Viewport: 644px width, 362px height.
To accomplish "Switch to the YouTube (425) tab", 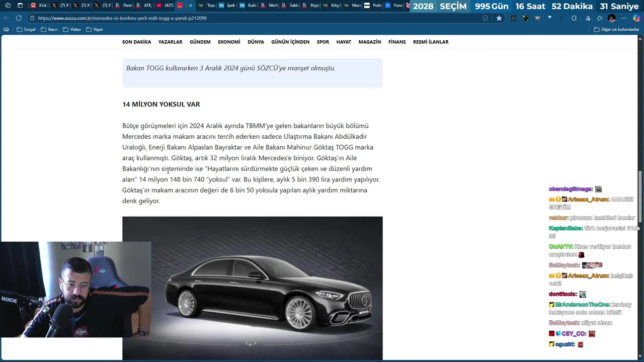I will (165, 6).
